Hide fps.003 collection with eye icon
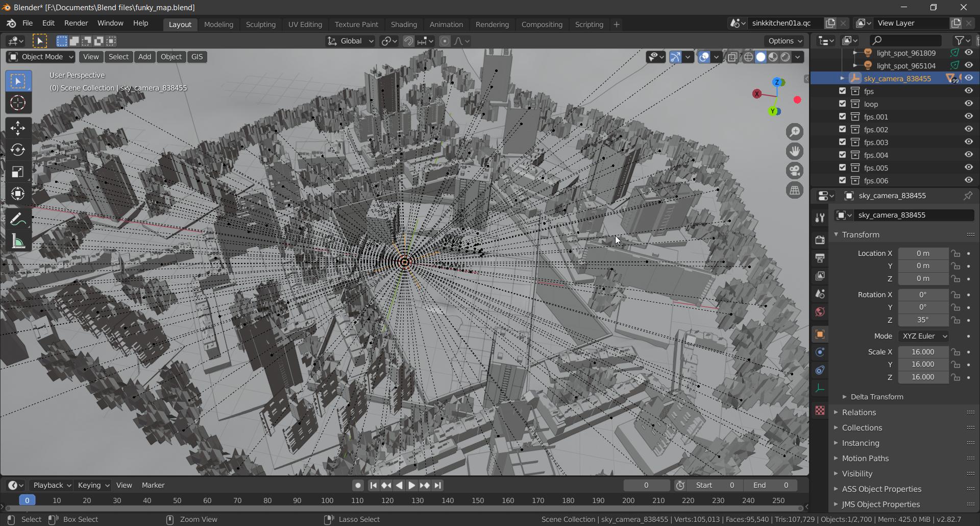Image resolution: width=980 pixels, height=526 pixels. 968,142
